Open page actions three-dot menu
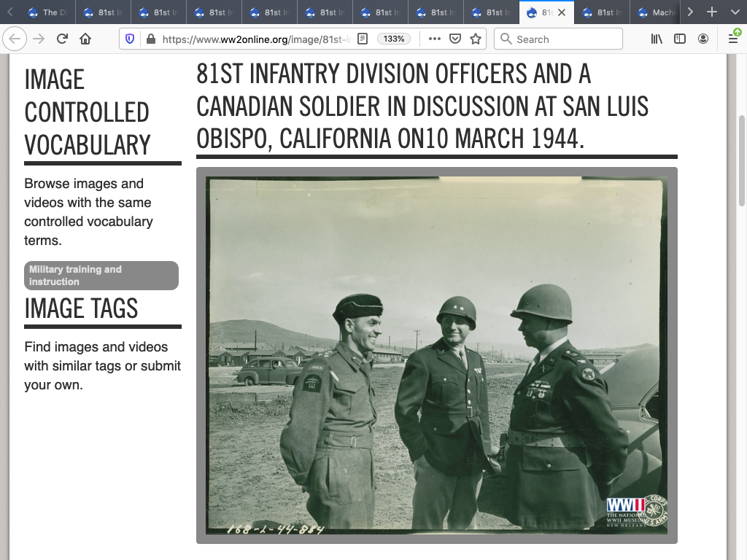This screenshot has width=747, height=560. pos(434,39)
